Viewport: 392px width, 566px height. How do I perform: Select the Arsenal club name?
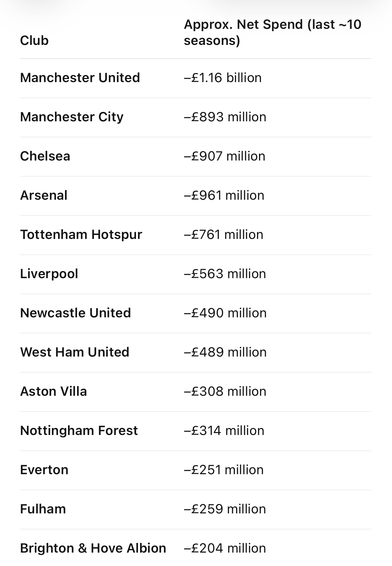[x=44, y=195]
